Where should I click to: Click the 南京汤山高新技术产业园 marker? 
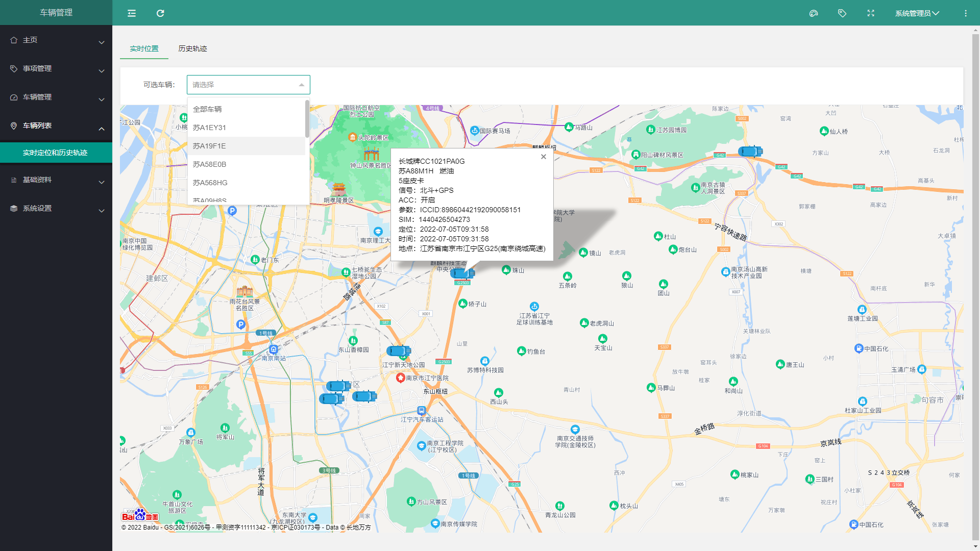[x=725, y=272]
